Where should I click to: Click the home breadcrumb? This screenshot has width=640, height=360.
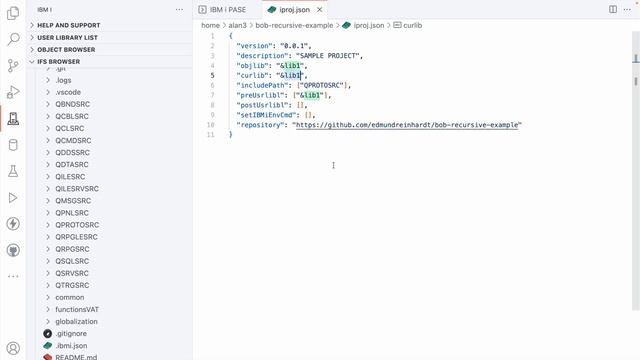[210, 25]
